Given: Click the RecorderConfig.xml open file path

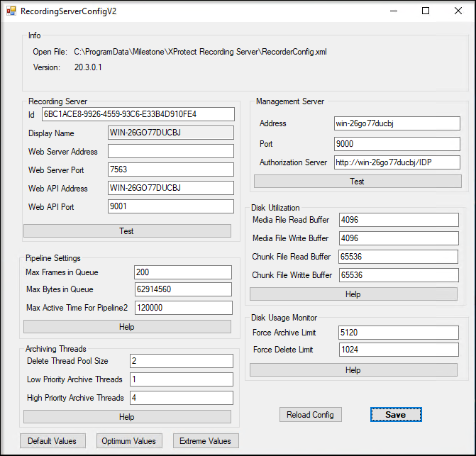Looking at the screenshot, I should (200, 52).
